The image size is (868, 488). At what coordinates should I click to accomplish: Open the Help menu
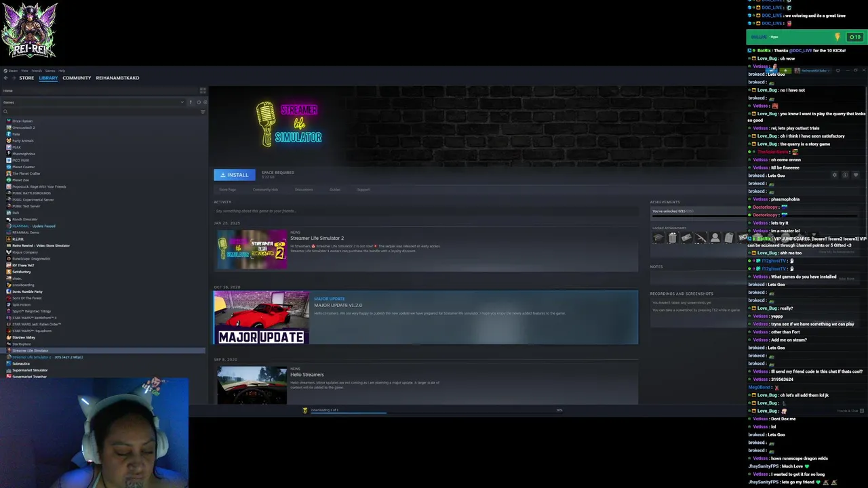pos(62,70)
